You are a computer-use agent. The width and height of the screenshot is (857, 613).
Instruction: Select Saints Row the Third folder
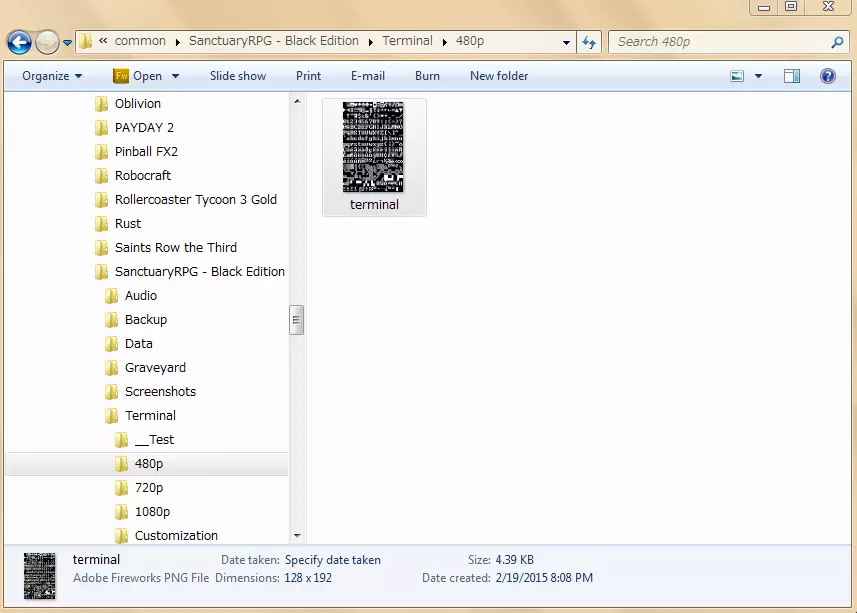pyautogui.click(x=175, y=247)
